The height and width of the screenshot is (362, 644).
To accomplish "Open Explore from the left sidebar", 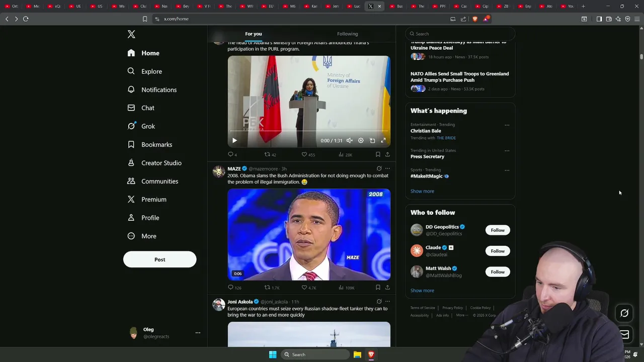I will [145, 71].
